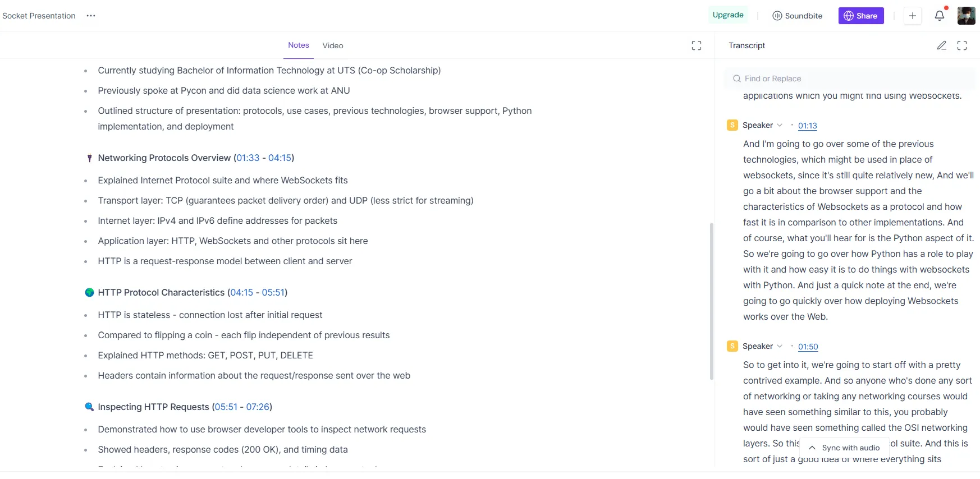Viewport: 980px width, 479px height.
Task: Click the Find or Replace input field
Action: (814, 79)
